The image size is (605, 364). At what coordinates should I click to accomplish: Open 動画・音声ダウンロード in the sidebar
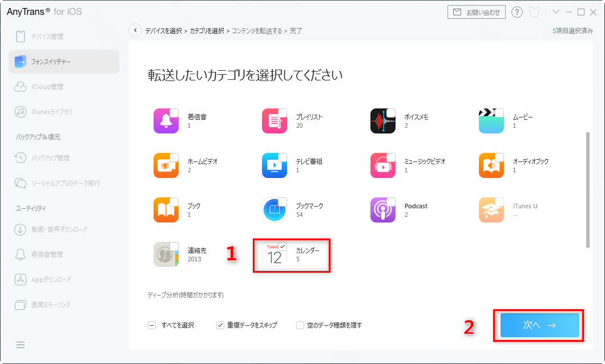64,229
